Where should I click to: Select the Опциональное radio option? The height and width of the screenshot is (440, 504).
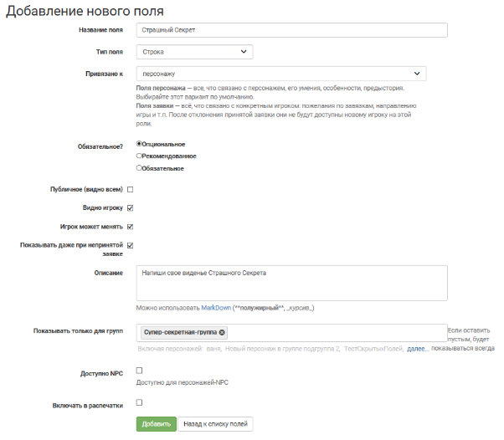click(x=139, y=144)
